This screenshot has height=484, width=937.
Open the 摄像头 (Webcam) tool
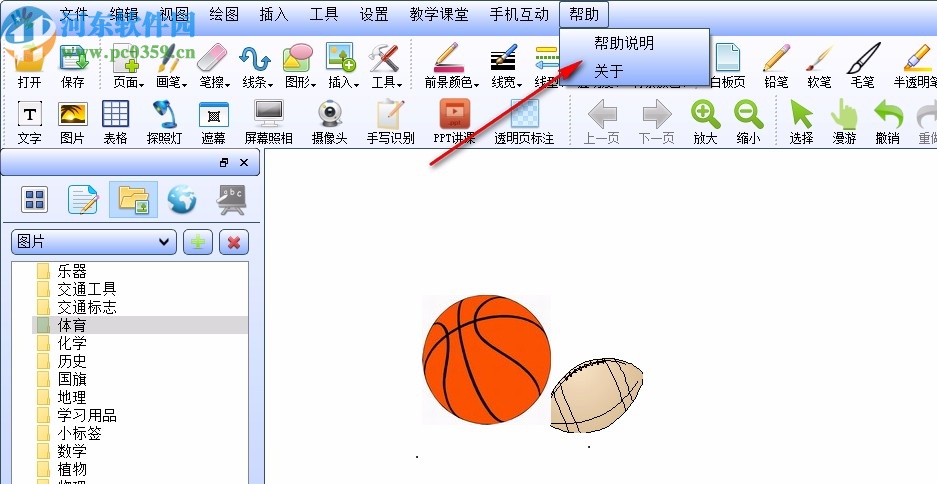pyautogui.click(x=329, y=122)
